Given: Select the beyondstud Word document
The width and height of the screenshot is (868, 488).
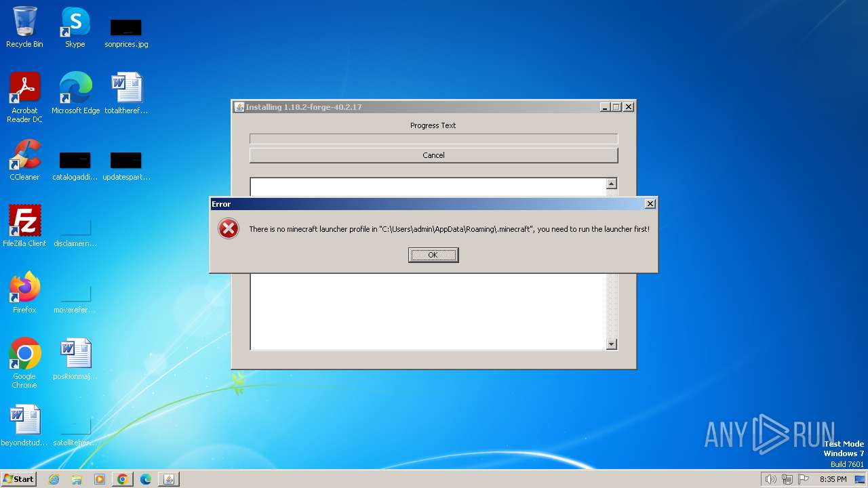Looking at the screenshot, I should 24,426.
